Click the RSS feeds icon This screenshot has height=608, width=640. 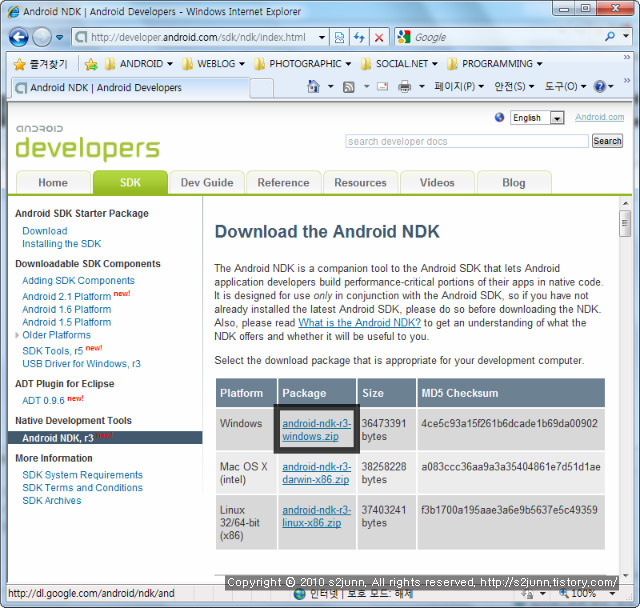pos(349,87)
